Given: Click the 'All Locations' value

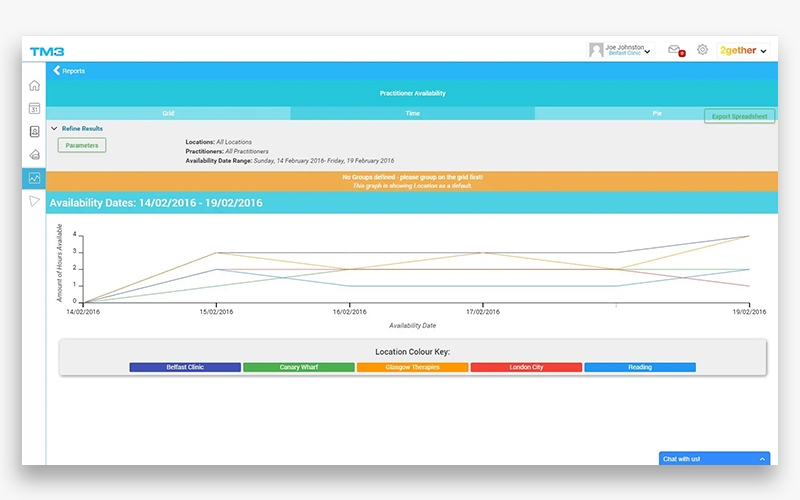Looking at the screenshot, I should pyautogui.click(x=234, y=142).
